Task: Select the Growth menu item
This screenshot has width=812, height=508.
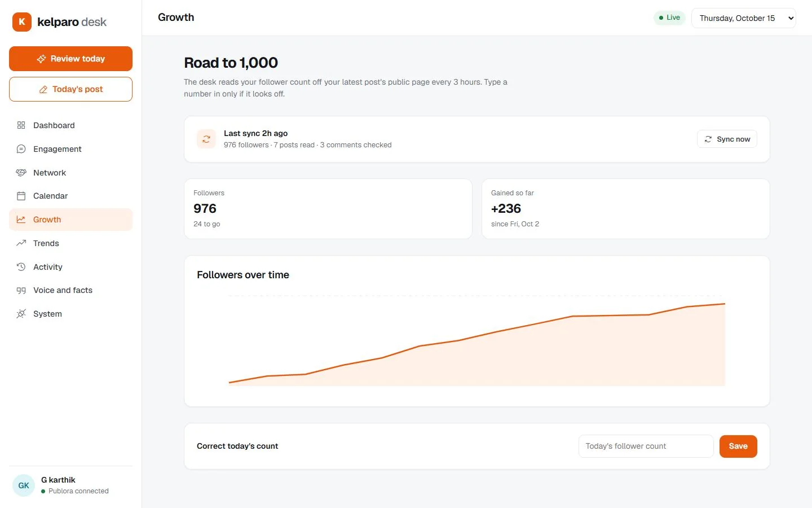Action: (70, 220)
